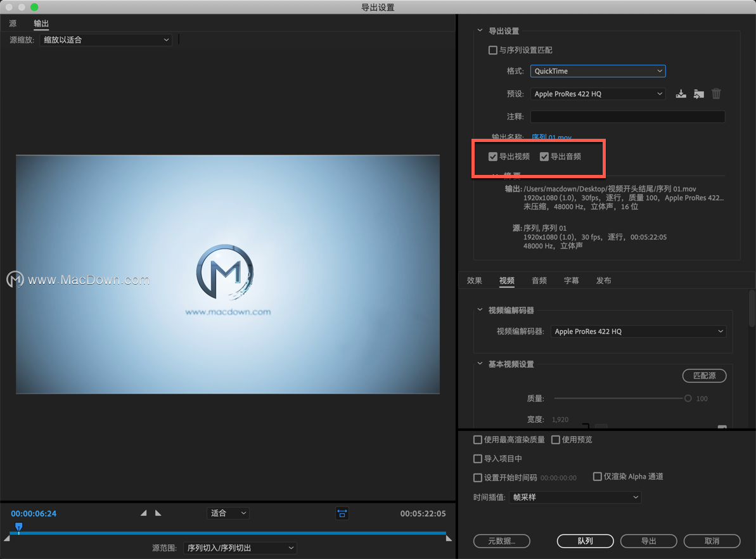Click the 质量 slider handle

[688, 399]
